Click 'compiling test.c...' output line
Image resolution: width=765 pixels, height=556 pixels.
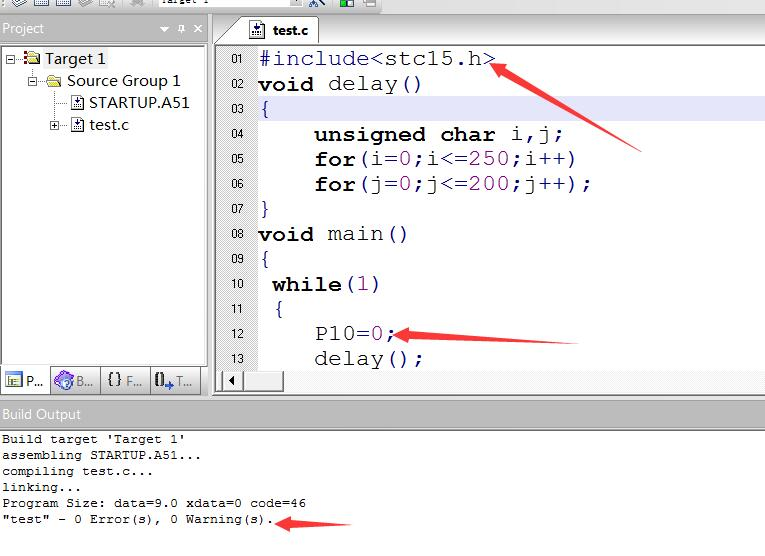coord(77,471)
